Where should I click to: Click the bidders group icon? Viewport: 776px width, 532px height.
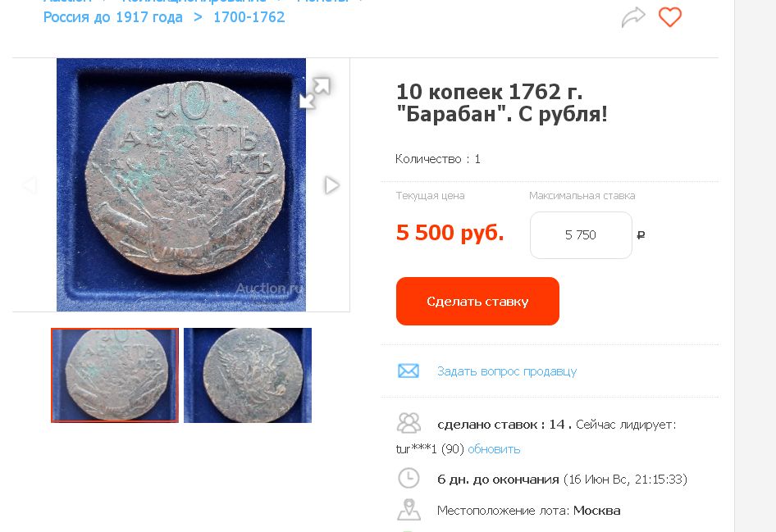[409, 423]
